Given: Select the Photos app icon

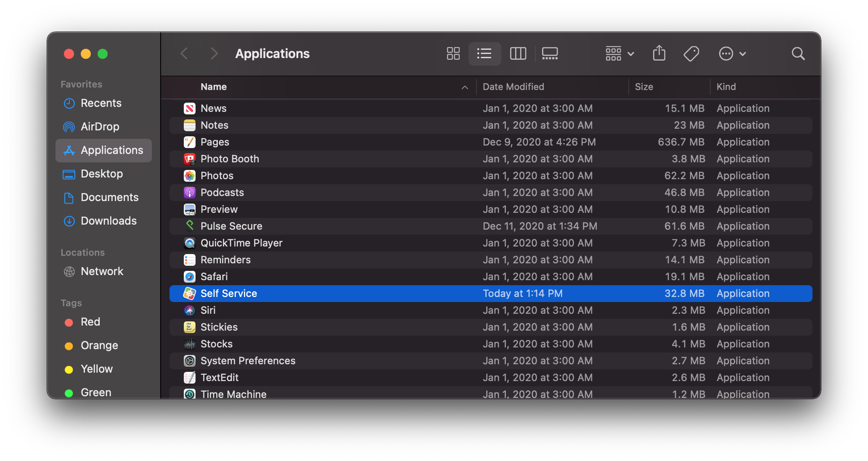Looking at the screenshot, I should click(190, 176).
